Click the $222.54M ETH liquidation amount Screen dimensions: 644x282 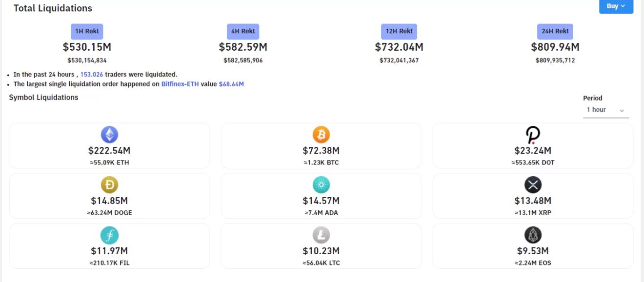point(109,151)
